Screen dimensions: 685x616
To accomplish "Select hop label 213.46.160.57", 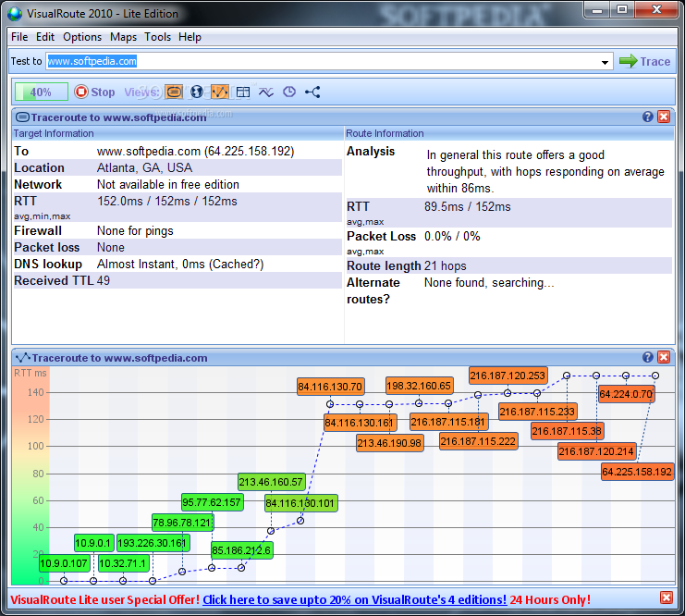I will pyautogui.click(x=271, y=482).
